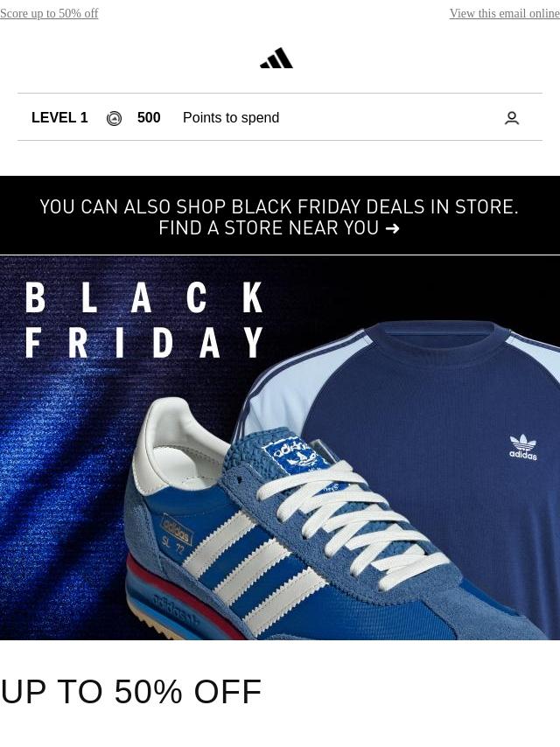
Task: Click the blue tongue label on sneaker
Action: click(x=296, y=457)
